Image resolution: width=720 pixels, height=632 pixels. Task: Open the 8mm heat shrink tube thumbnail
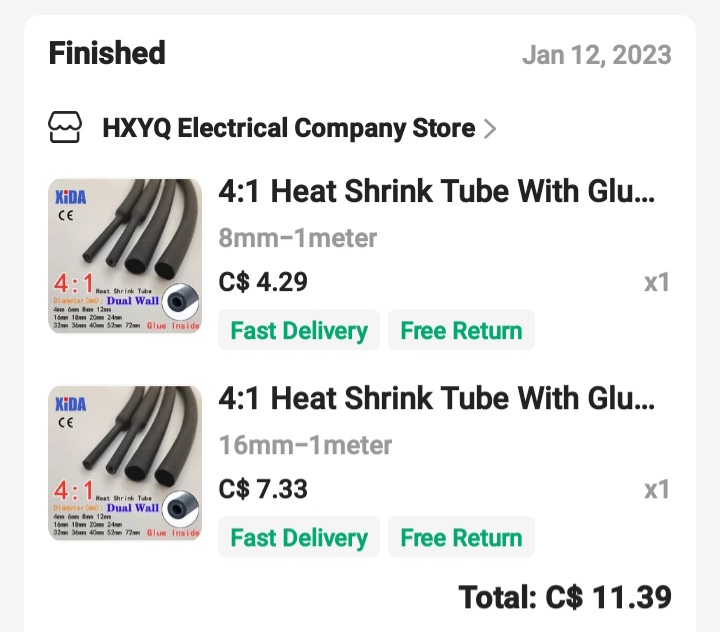[x=125, y=256]
